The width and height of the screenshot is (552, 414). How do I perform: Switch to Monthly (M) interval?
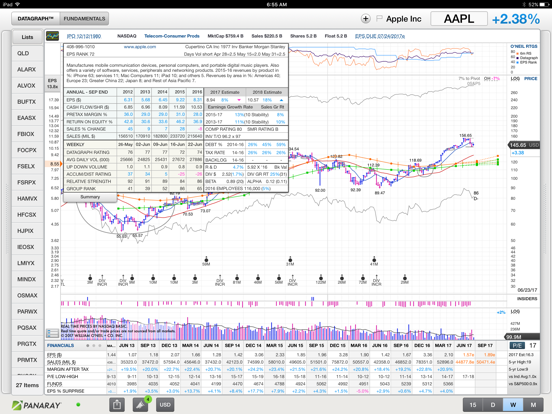click(x=533, y=405)
